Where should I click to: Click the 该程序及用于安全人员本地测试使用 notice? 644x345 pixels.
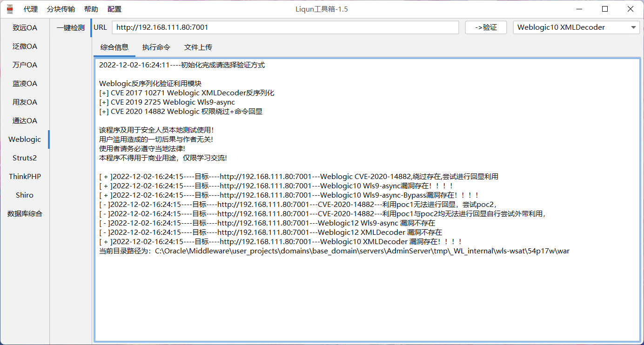pyautogui.click(x=156, y=130)
